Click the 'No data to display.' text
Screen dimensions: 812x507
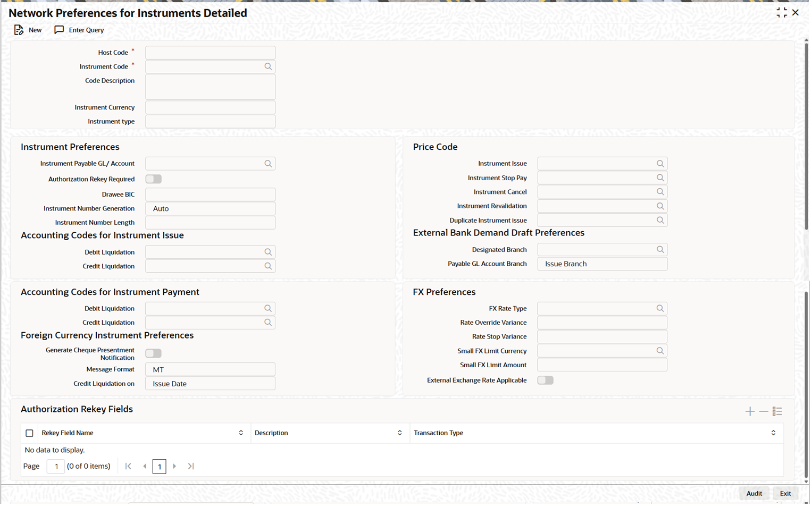(55, 450)
